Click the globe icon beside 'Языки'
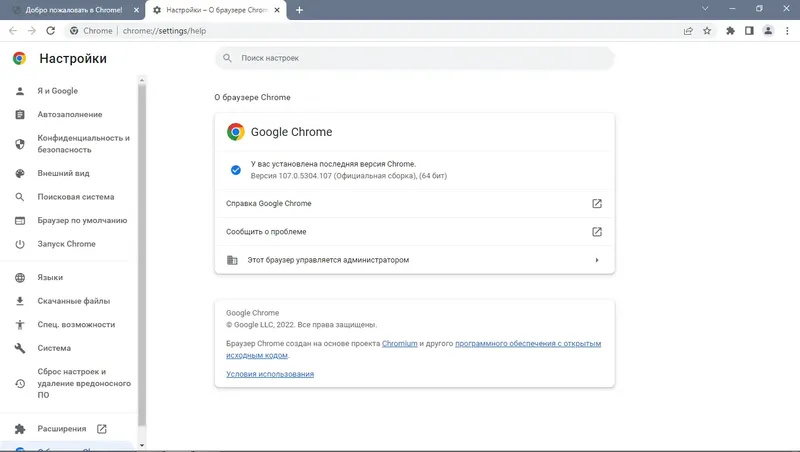Viewport: 800px width, 452px height. [20, 278]
